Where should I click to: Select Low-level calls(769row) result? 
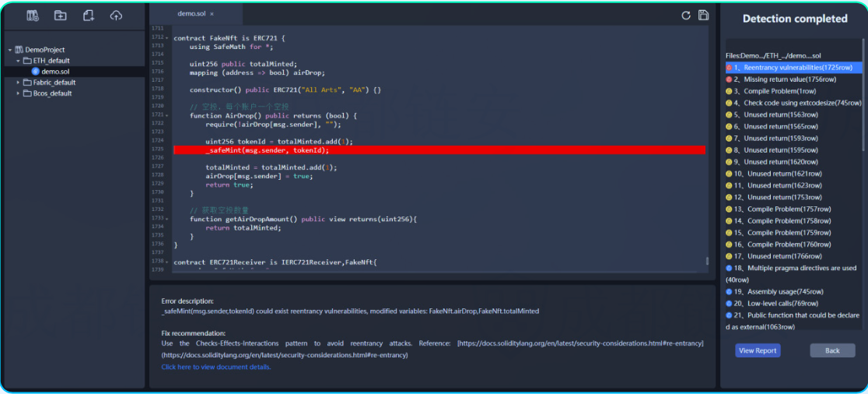pyautogui.click(x=794, y=303)
